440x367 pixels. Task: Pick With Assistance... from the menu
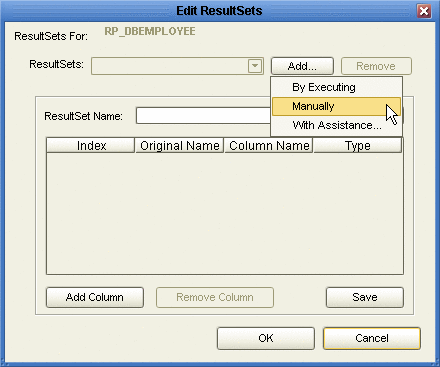pyautogui.click(x=337, y=125)
